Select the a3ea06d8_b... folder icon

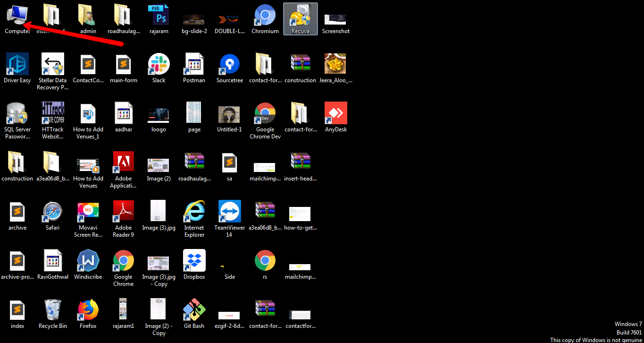53,166
